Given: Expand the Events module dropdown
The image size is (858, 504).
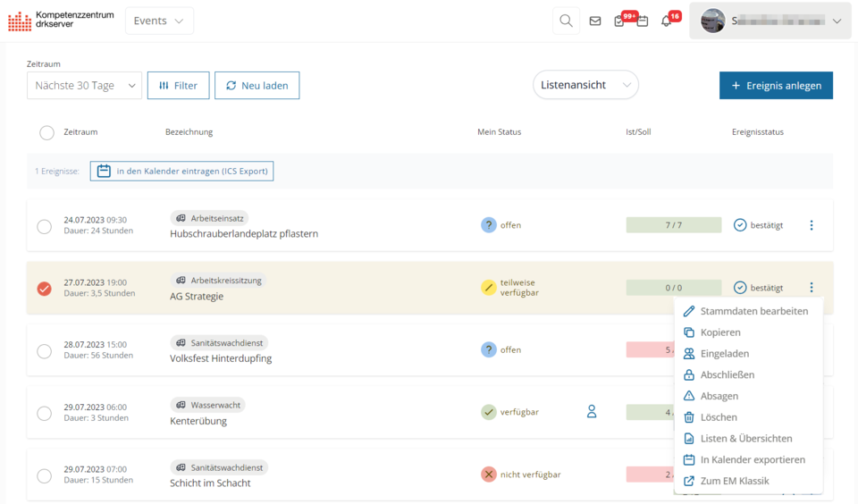Looking at the screenshot, I should point(159,21).
